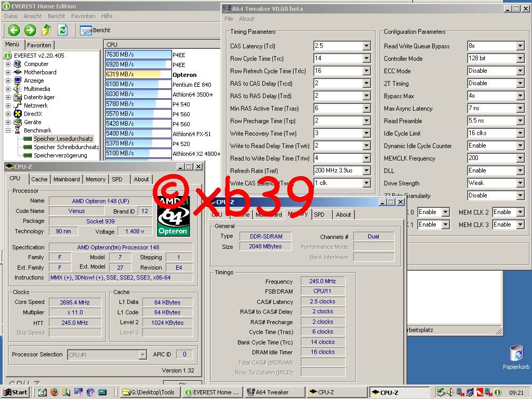Switch to the Memory tab in left CPU-Z
This screenshot has height=399, width=532.
[96, 179]
